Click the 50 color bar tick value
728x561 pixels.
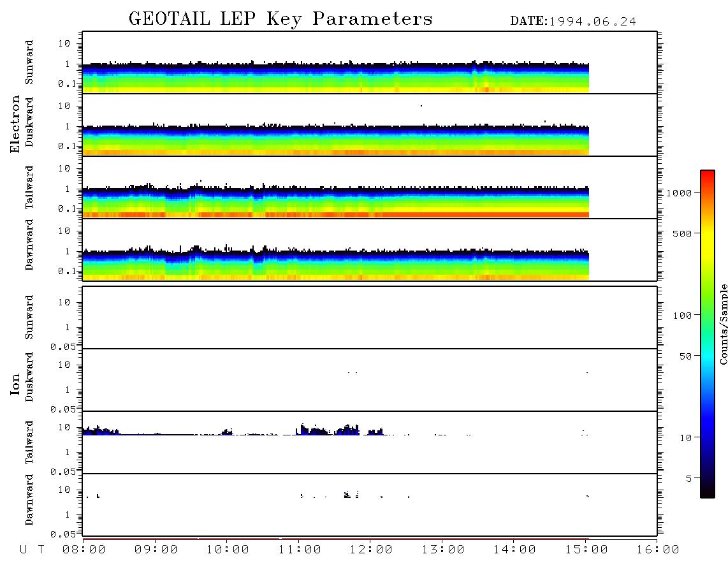[x=685, y=356]
